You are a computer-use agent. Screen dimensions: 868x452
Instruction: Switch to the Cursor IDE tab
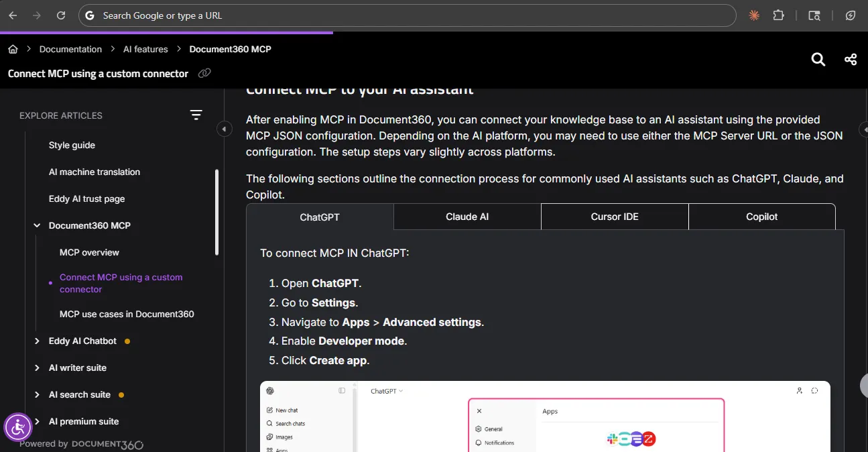click(615, 217)
